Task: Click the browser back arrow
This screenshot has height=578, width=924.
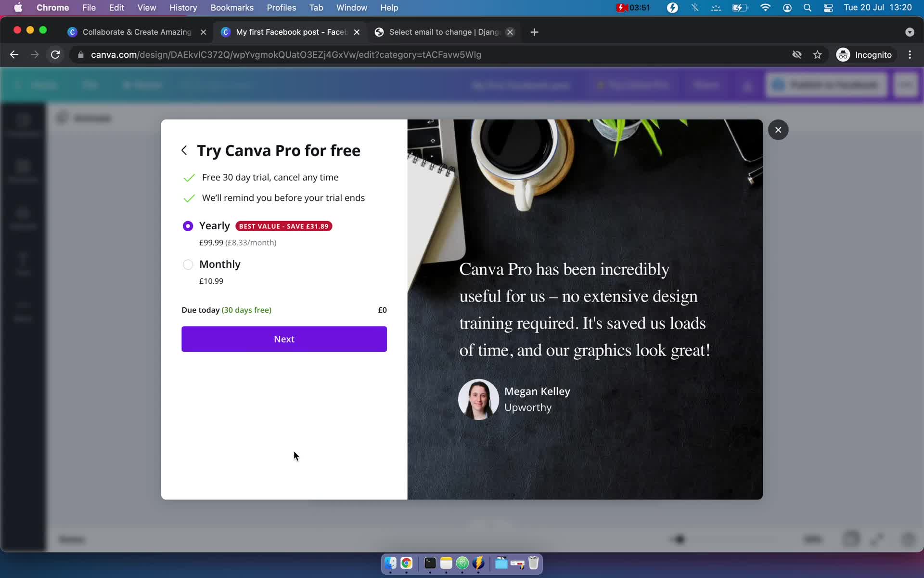Action: pyautogui.click(x=14, y=54)
